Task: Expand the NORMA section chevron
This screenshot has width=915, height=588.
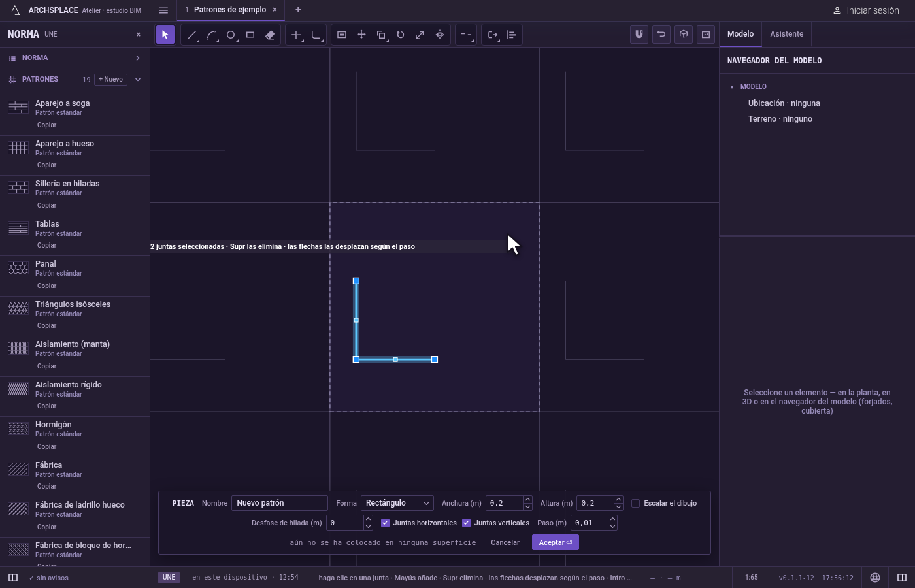Action: tap(138, 58)
